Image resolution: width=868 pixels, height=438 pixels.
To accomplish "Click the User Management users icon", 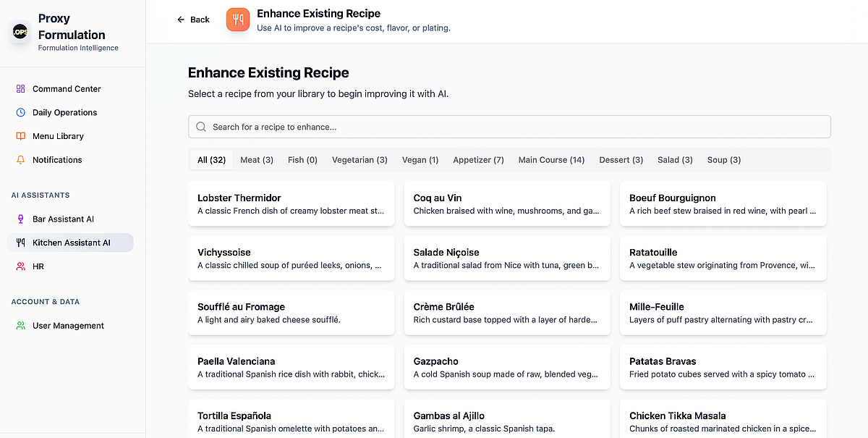I will click(x=20, y=326).
